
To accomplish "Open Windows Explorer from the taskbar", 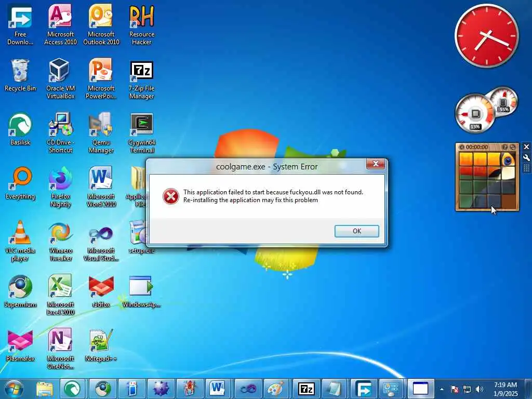I will point(45,389).
